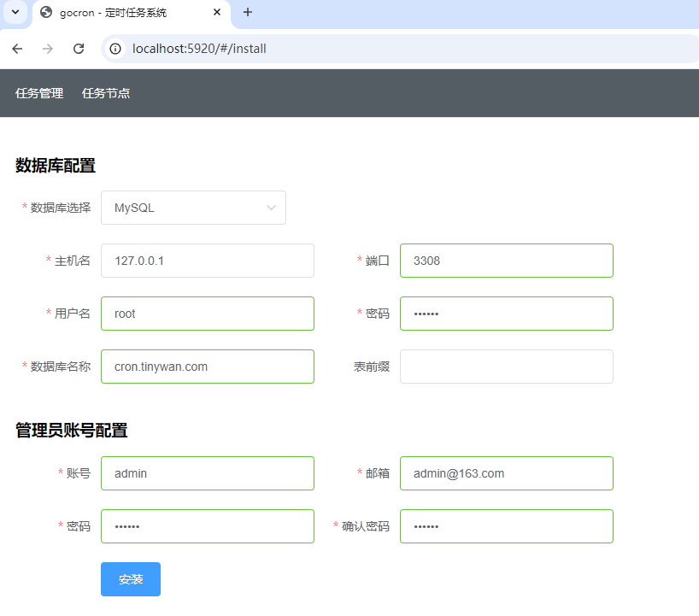Viewport: 699px width, 616px height.
Task: Click the 主机名 field containing 127.0.0.1
Action: (x=208, y=261)
